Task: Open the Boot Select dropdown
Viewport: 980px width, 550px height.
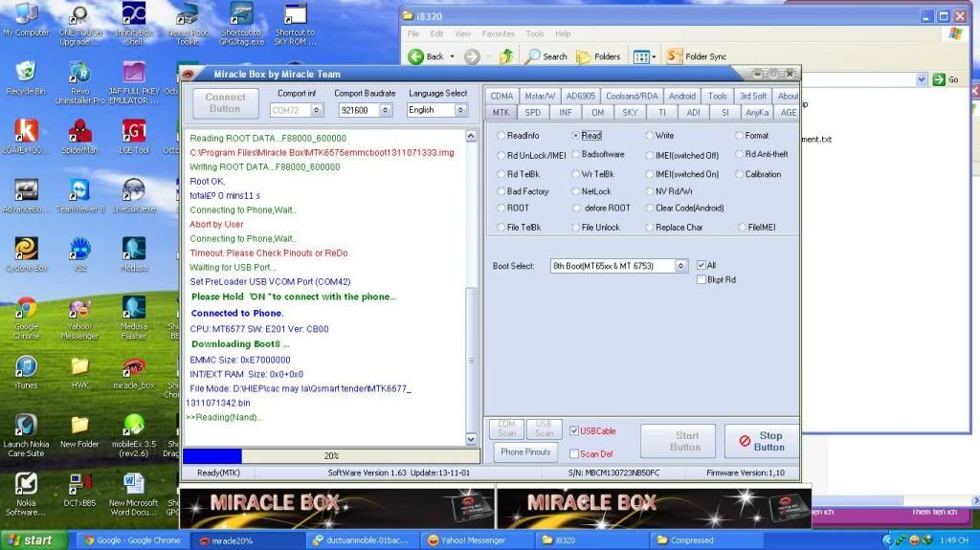Action: tap(680, 266)
